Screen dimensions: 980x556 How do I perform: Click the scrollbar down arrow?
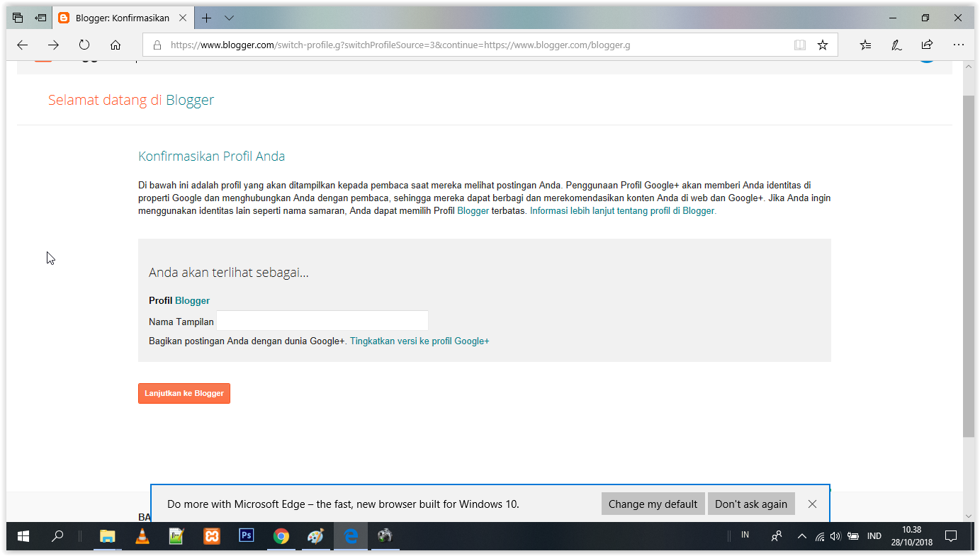(x=969, y=516)
